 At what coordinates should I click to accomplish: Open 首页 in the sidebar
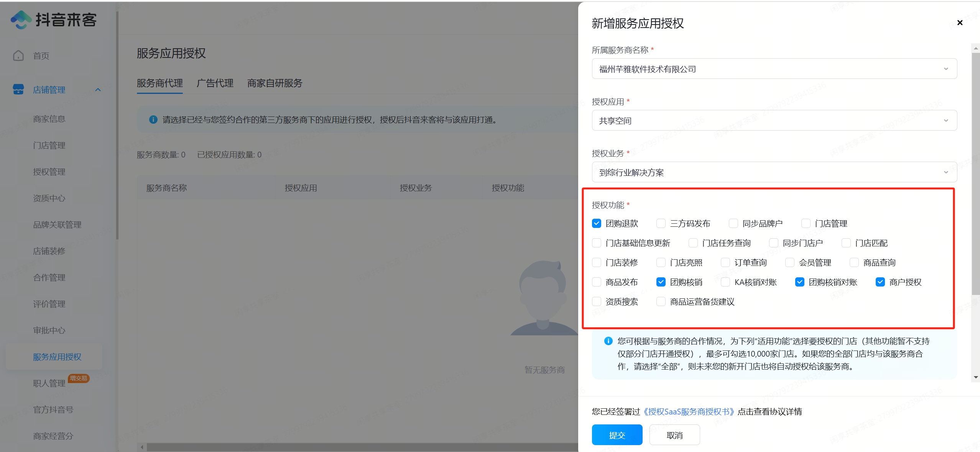tap(41, 56)
